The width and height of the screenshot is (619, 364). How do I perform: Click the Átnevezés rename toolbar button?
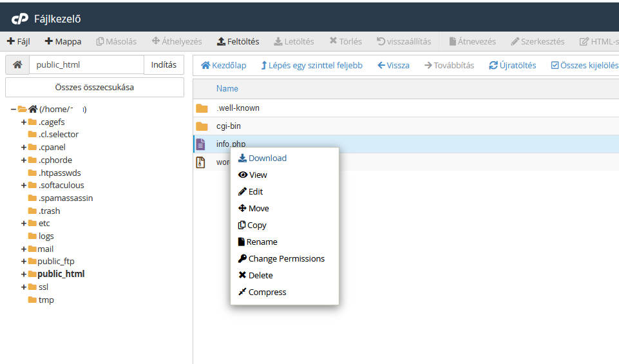coord(473,41)
